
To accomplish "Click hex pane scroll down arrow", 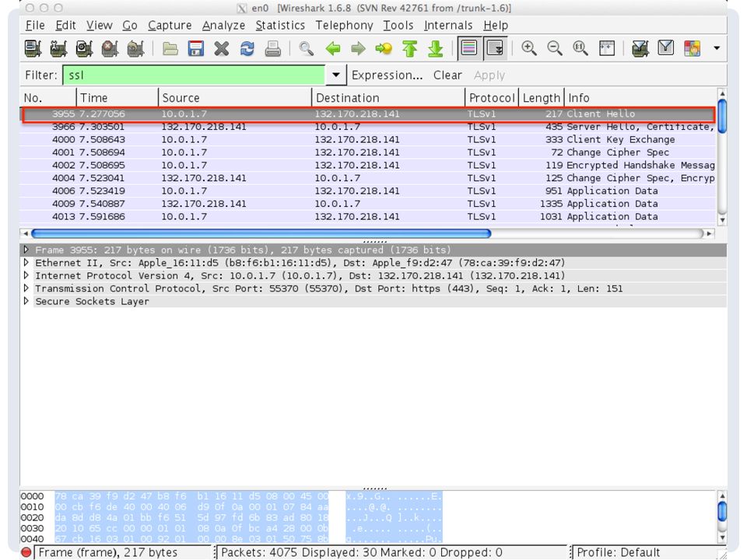I will 722,537.
